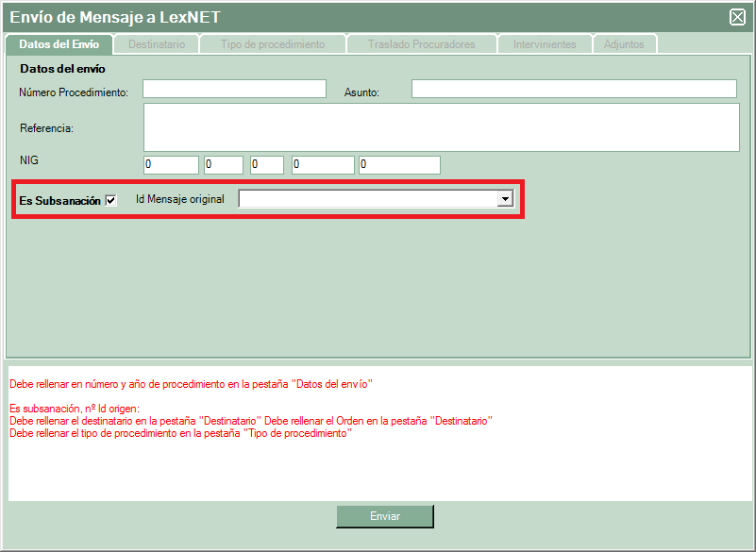Close the Envío de Mensaje a LexNET window
756x552 pixels.
pyautogui.click(x=737, y=17)
